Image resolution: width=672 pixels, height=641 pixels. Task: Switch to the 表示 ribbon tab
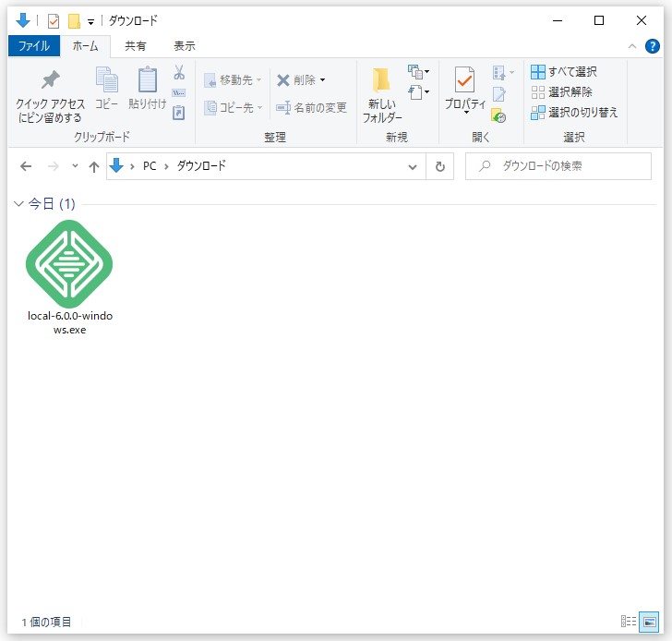[x=184, y=45]
